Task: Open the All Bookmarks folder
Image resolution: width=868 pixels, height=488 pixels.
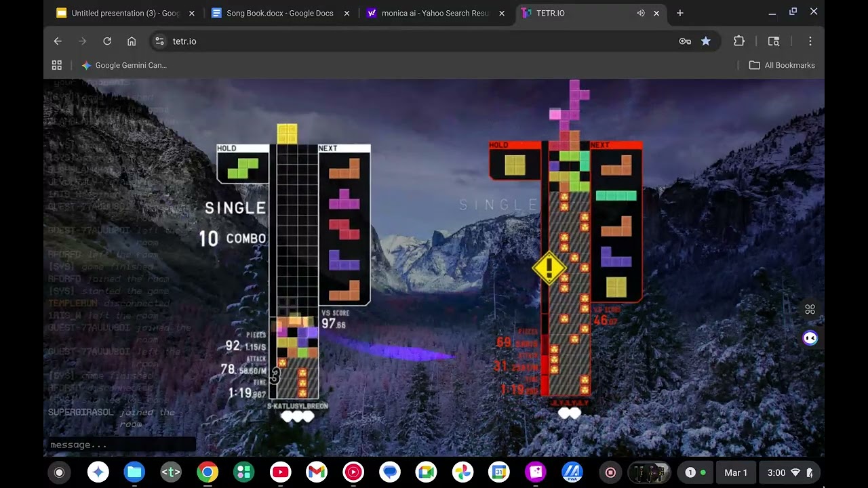Action: click(x=782, y=65)
